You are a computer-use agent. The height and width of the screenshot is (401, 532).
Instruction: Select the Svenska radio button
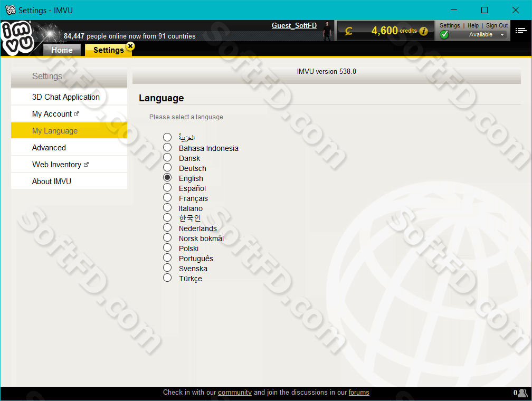pyautogui.click(x=167, y=268)
